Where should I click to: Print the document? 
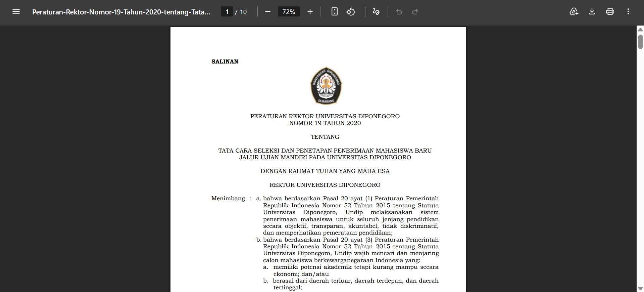[610, 12]
